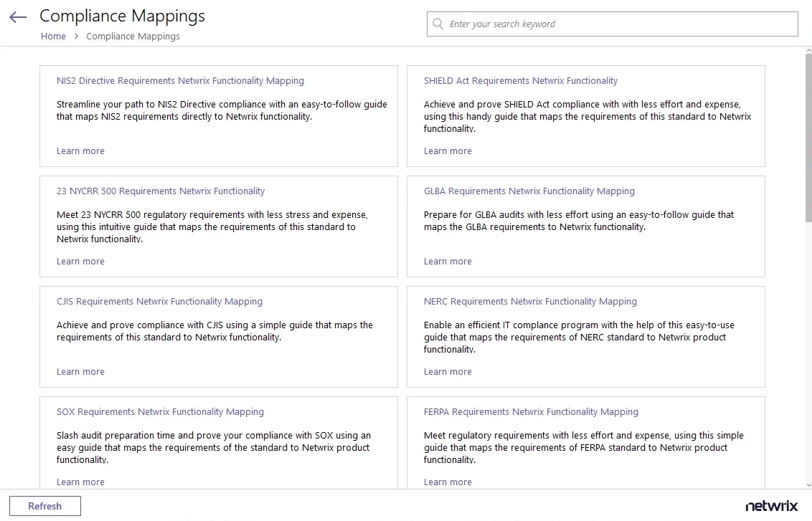
Task: Click the Netwrix logo at bottom right
Action: [x=772, y=506]
